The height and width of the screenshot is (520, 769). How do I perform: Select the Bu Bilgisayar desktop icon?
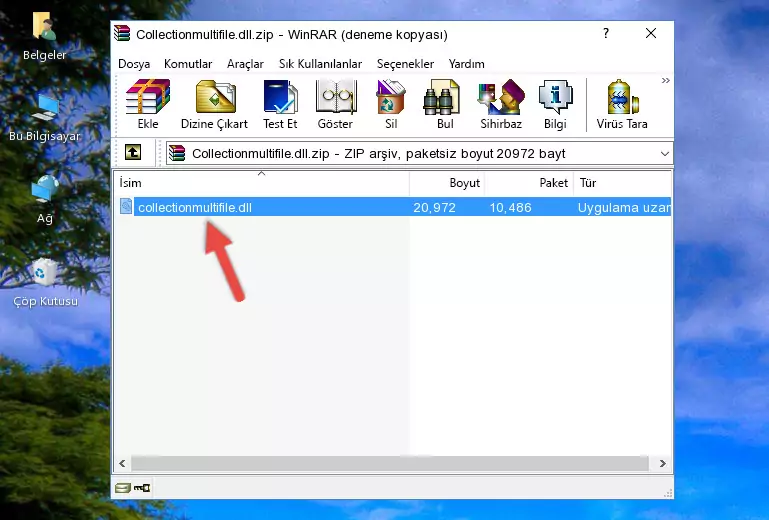coord(45,118)
